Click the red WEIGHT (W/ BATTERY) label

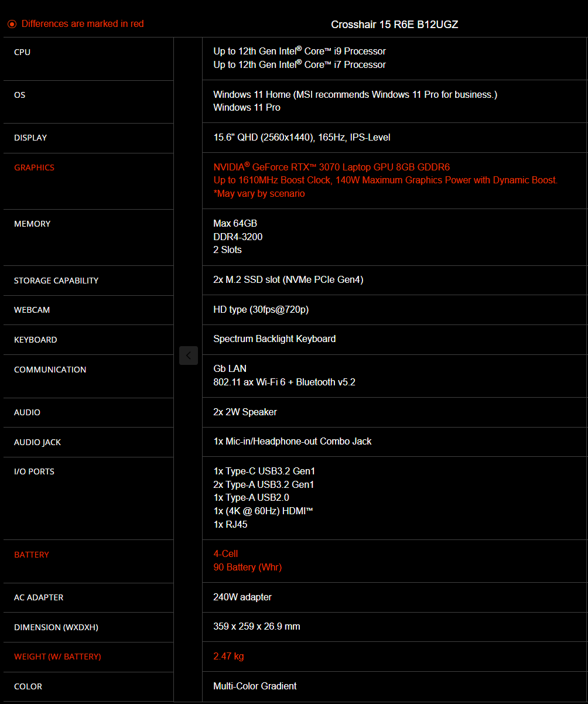(57, 657)
